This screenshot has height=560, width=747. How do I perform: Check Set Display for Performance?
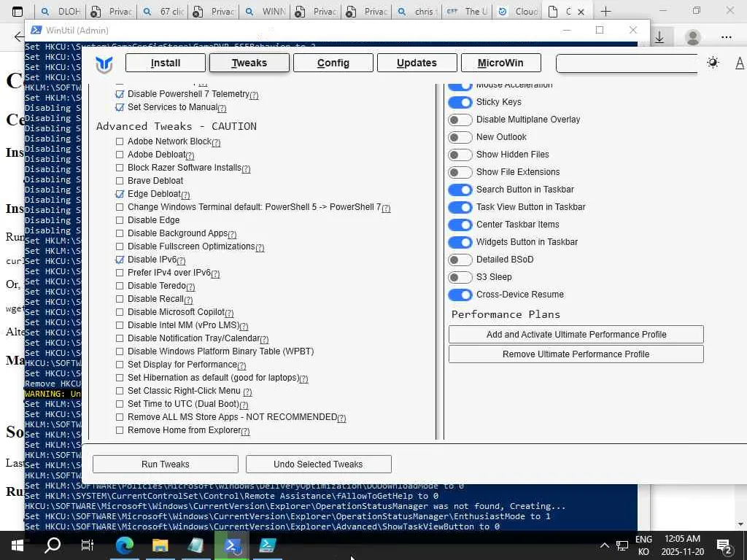(x=120, y=365)
